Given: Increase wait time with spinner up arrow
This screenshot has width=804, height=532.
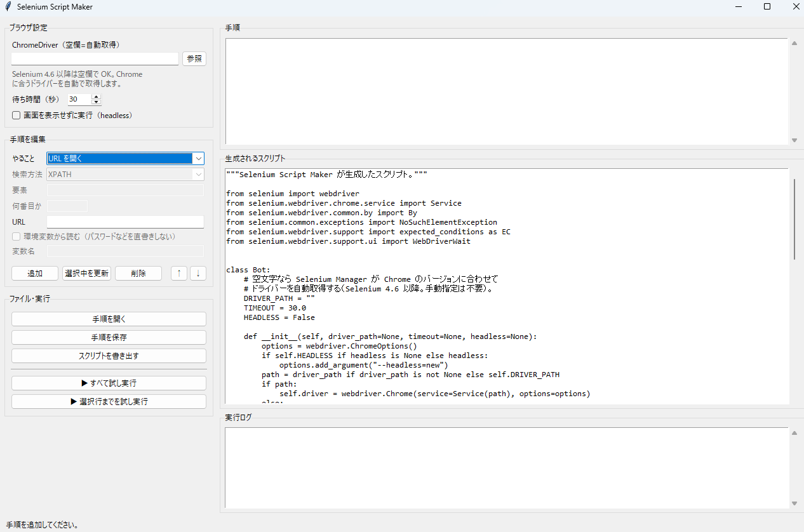Looking at the screenshot, I should click(x=96, y=96).
